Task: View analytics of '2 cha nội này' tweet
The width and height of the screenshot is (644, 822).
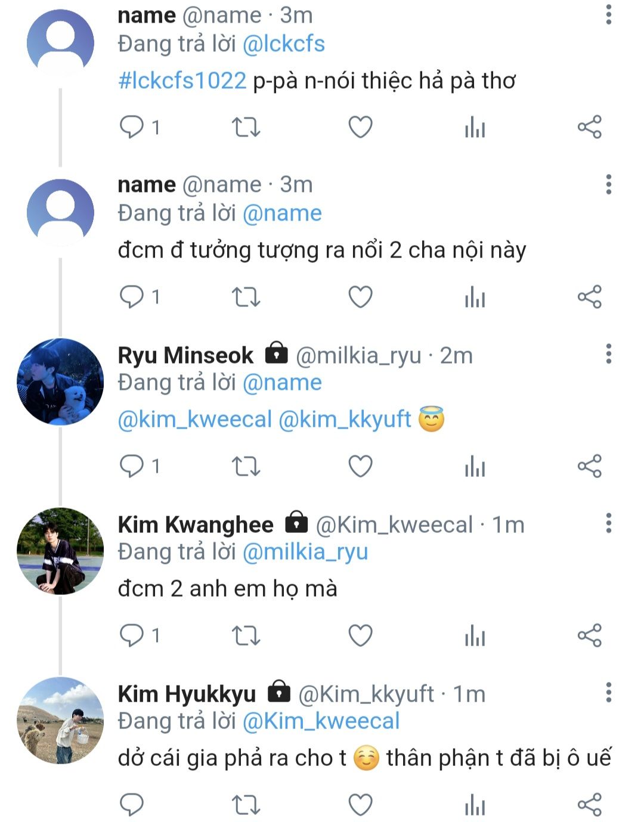Action: coord(475,296)
